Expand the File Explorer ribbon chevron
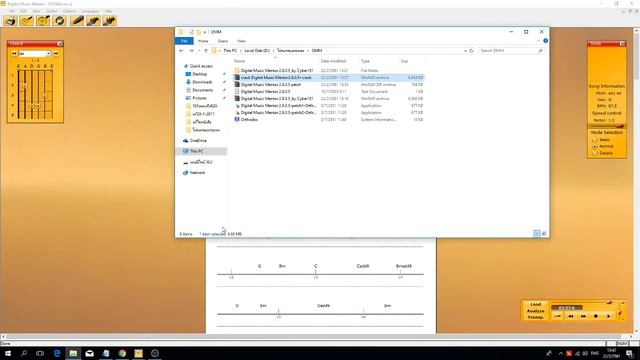Viewport: 640px width, 360px height. tap(538, 41)
